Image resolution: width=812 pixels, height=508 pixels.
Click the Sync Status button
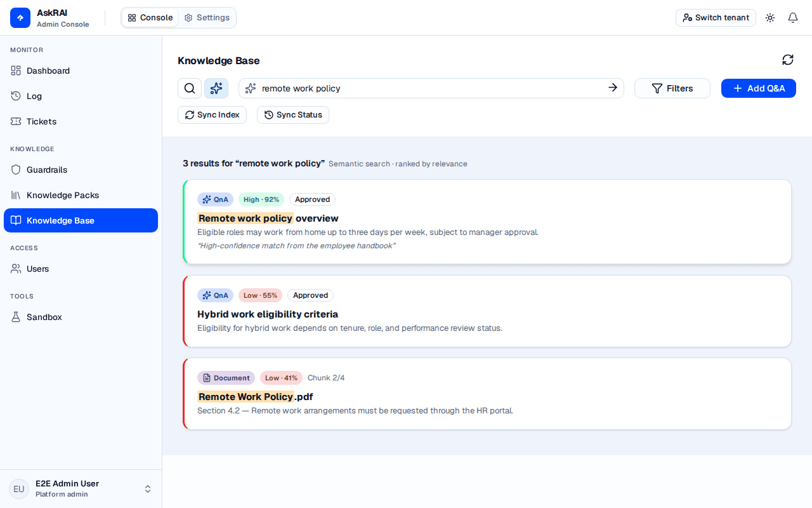(x=293, y=115)
